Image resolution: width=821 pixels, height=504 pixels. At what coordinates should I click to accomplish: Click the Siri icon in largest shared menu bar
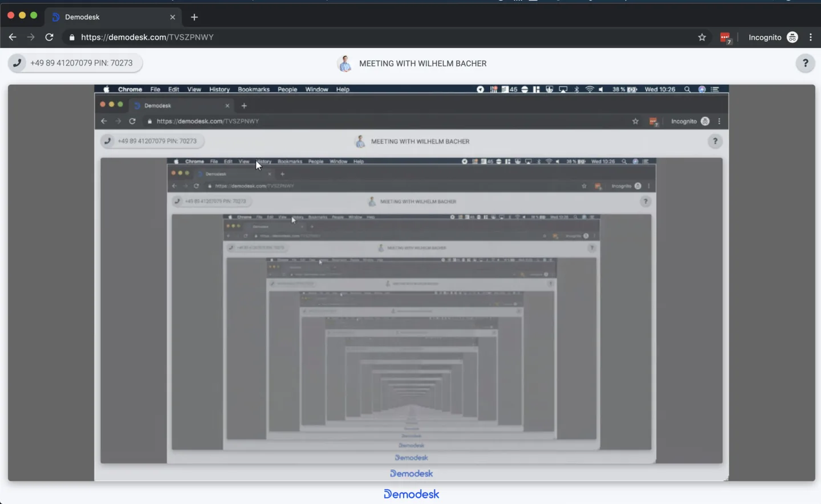pos(702,90)
